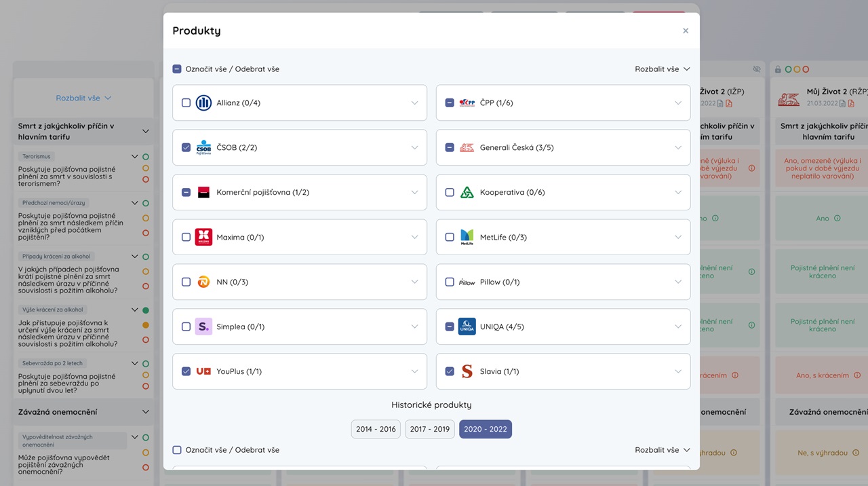Expand the Simplea chevron
The height and width of the screenshot is (486, 868).
coord(414,326)
